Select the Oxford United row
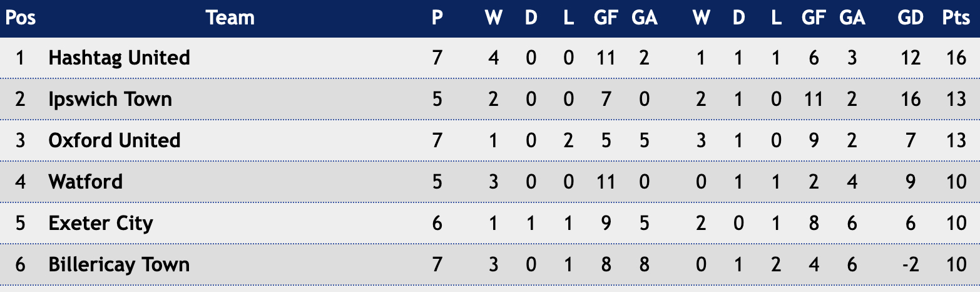Viewport: 980px width, 292px height. 490,140
